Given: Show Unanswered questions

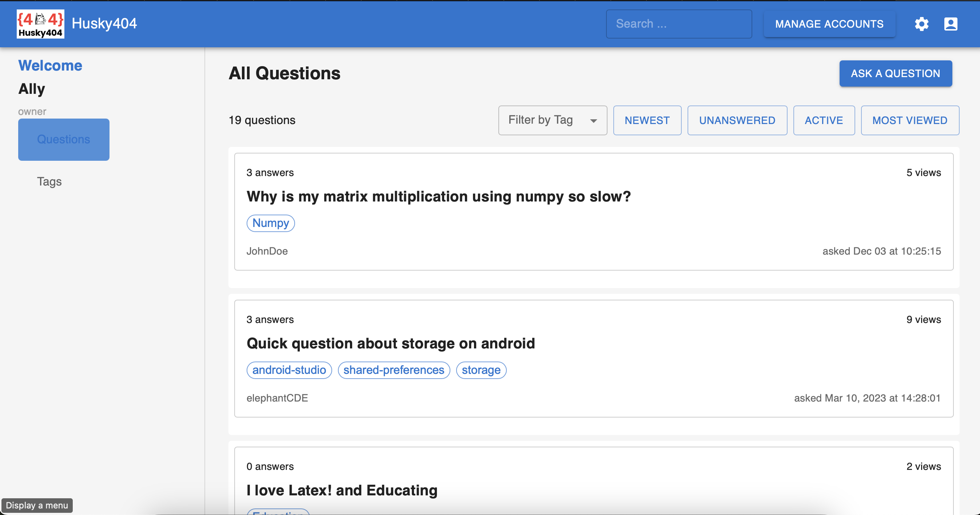Looking at the screenshot, I should 737,120.
